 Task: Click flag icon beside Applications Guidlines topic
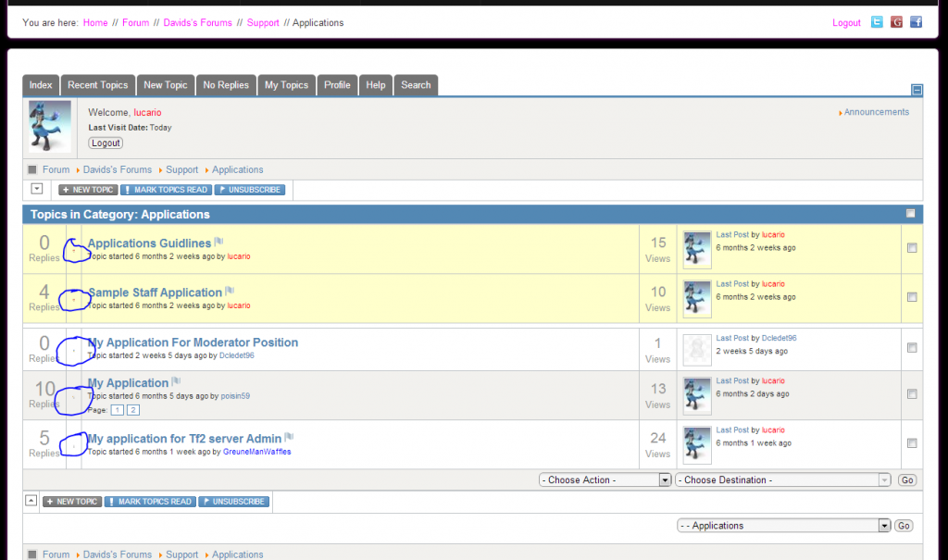point(218,243)
